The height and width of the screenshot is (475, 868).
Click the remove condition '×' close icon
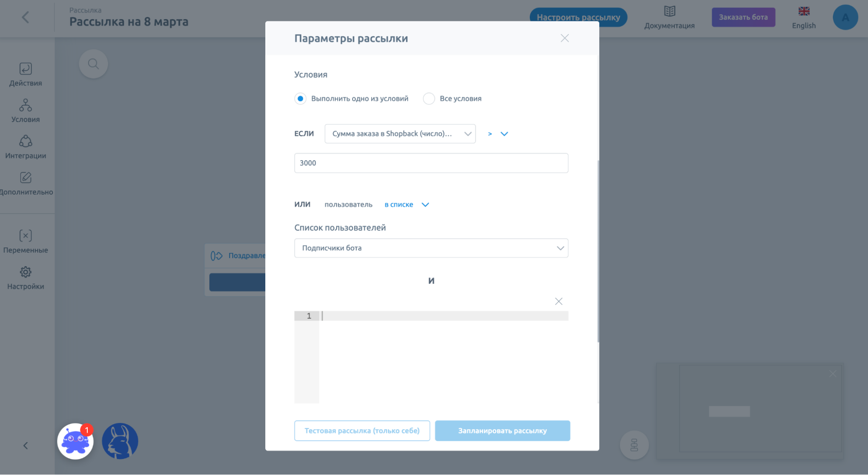[x=558, y=301]
